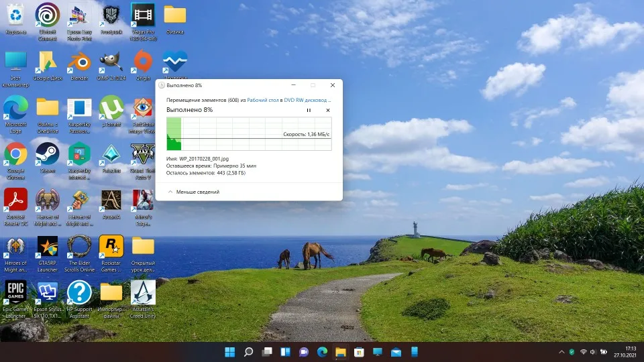Select the Heroes of Might horned-skull icon
The height and width of the screenshot is (362, 644).
click(47, 207)
